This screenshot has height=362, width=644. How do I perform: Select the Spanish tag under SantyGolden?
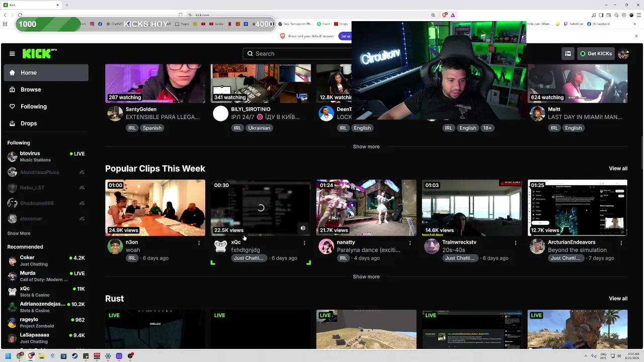152,128
